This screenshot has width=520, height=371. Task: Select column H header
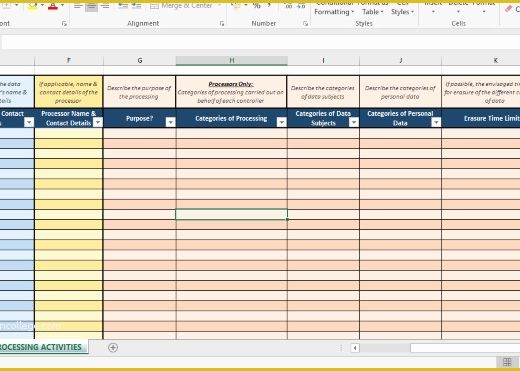231,60
